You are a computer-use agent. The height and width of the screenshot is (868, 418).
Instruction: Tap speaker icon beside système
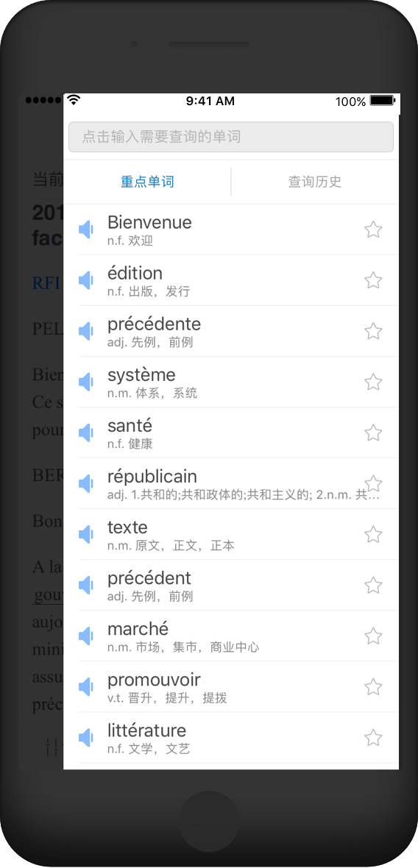[86, 382]
